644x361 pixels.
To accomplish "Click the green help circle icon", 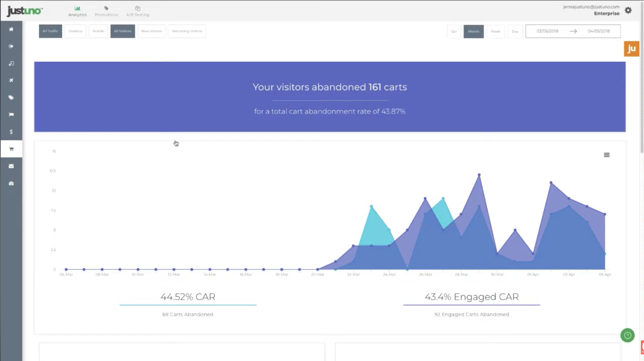I will click(627, 335).
